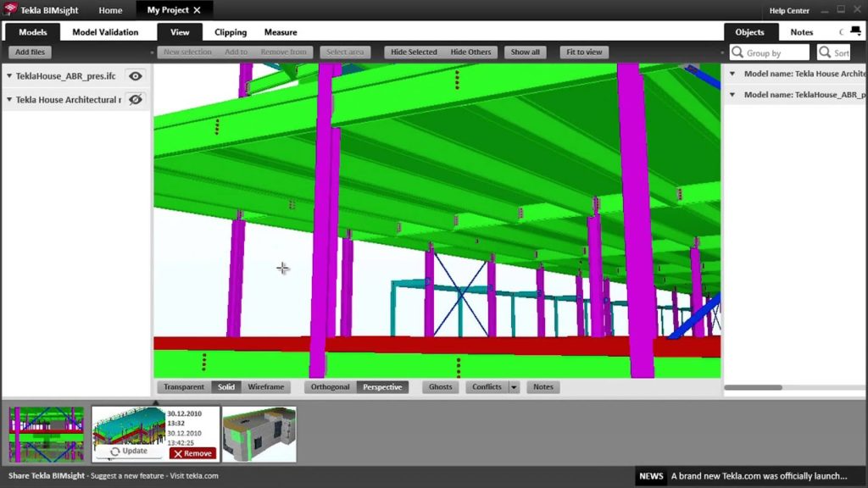Click Visit tekla.com link
Image resolution: width=868 pixels, height=488 pixels.
click(x=194, y=476)
